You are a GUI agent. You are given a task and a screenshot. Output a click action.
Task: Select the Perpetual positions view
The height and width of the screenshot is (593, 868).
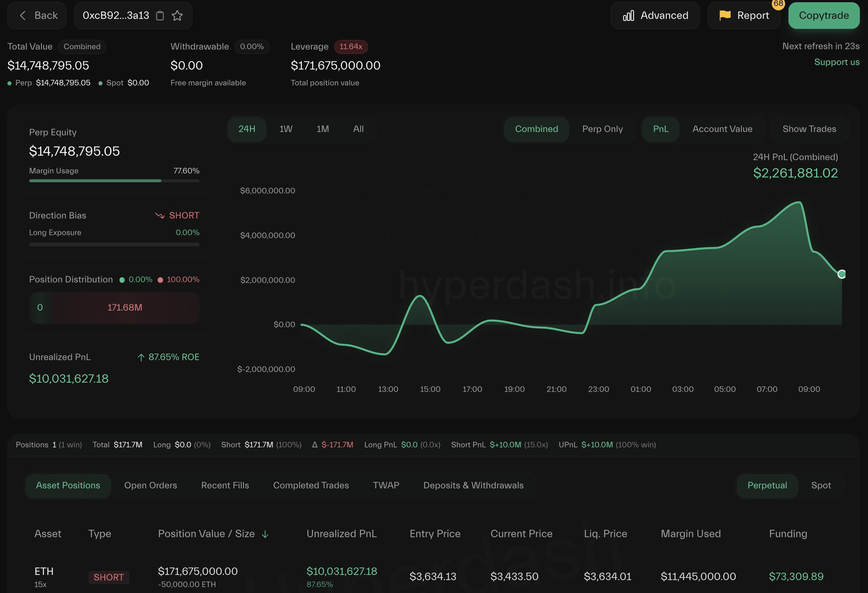pyautogui.click(x=767, y=485)
